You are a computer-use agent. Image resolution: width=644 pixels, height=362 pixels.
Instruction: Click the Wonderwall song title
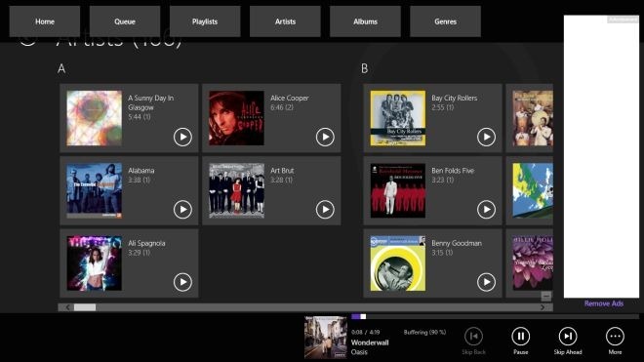click(370, 342)
